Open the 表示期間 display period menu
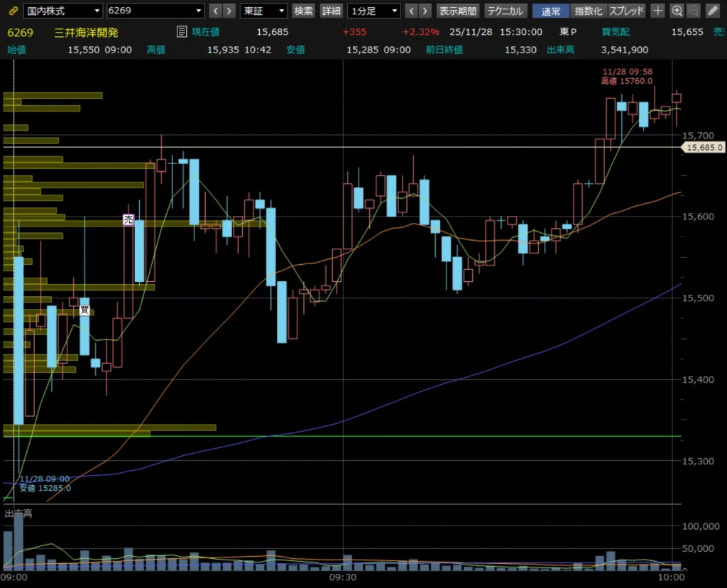The image size is (727, 588). [x=458, y=11]
